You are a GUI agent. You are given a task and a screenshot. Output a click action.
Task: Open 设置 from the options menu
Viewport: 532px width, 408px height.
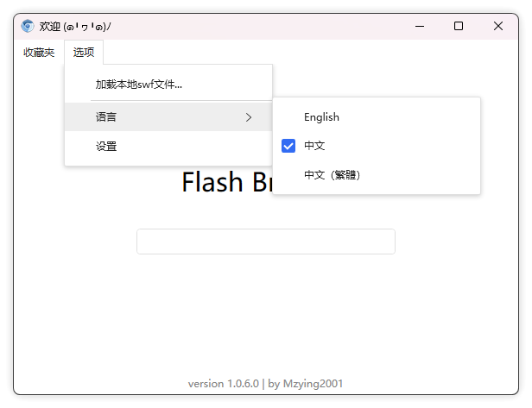106,147
